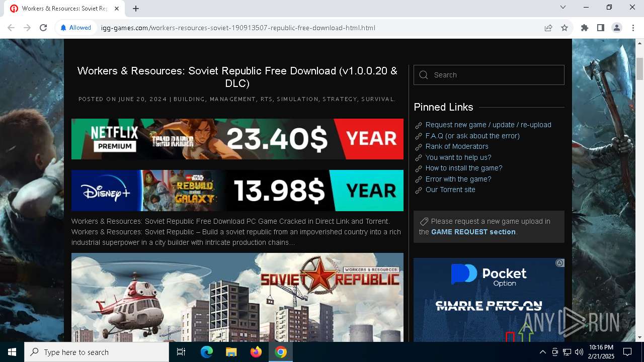The image size is (644, 362).
Task: Click the magnifier icon in Search box
Action: 424,75
